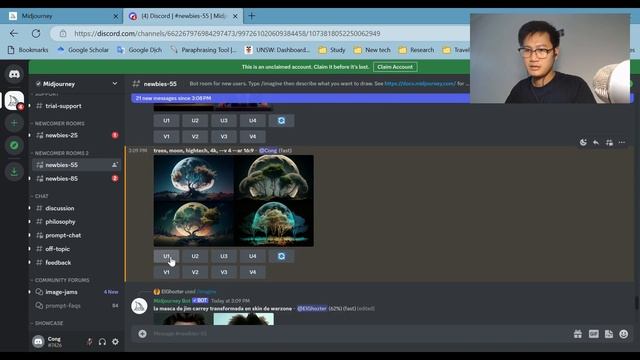Add a server with plus icon

(14, 123)
